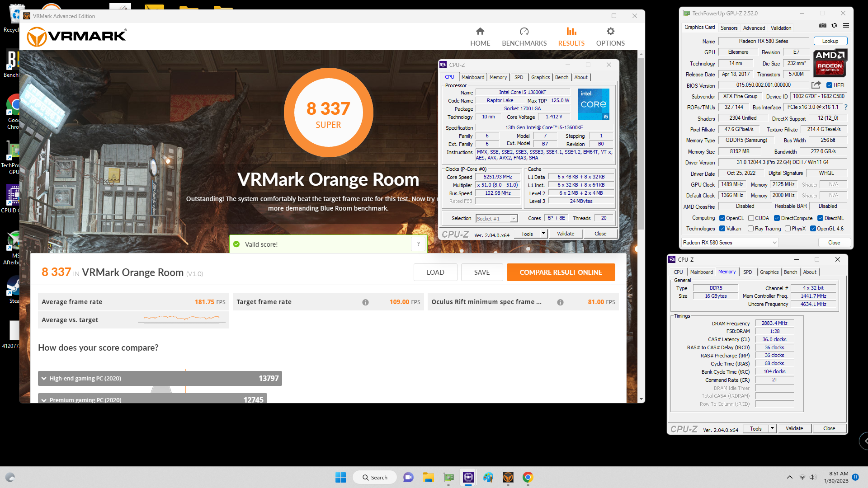The height and width of the screenshot is (488, 868).
Task: Click COMPARE RESULT ONLINE button
Action: (561, 272)
